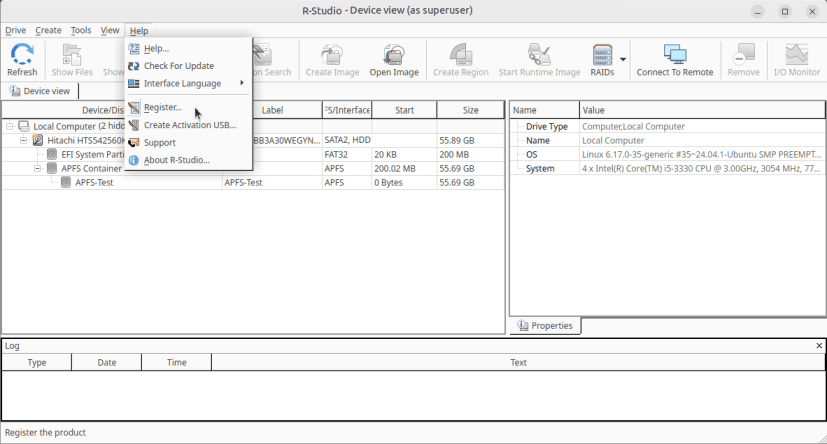This screenshot has width=827, height=444.
Task: Choose Create Activation USB... entry
Action: click(188, 125)
